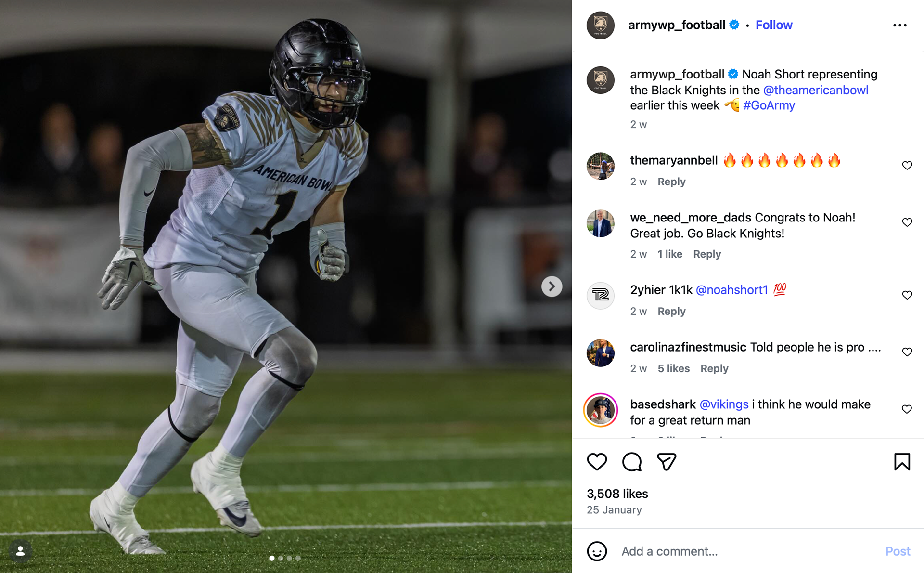Like we_need_more_dads' comment
Viewport: 924px width, 573px height.
(x=907, y=222)
